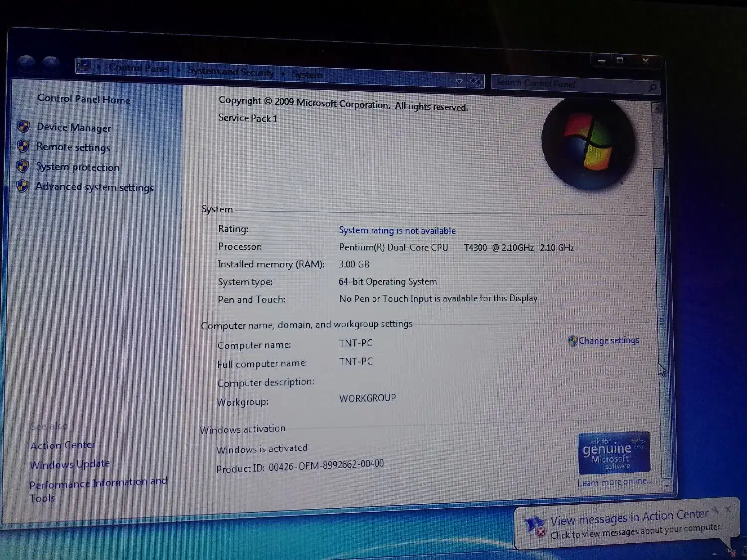Click the scrollbar down arrow
The image size is (747, 560).
tap(667, 485)
